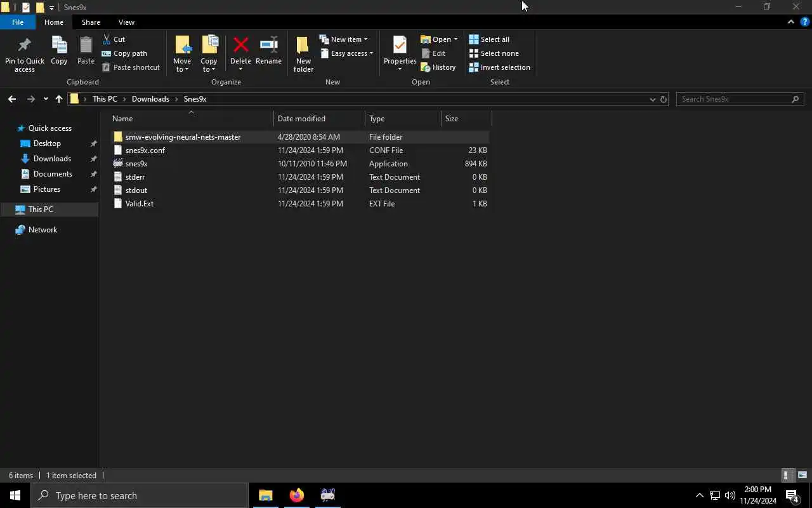Open the Windows Start menu
The height and width of the screenshot is (508, 812).
coord(15,495)
